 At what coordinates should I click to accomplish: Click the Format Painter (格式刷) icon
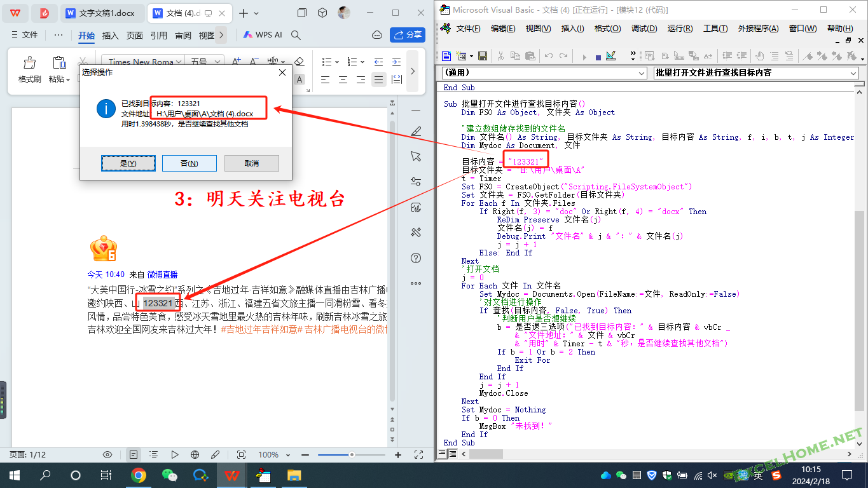click(29, 63)
